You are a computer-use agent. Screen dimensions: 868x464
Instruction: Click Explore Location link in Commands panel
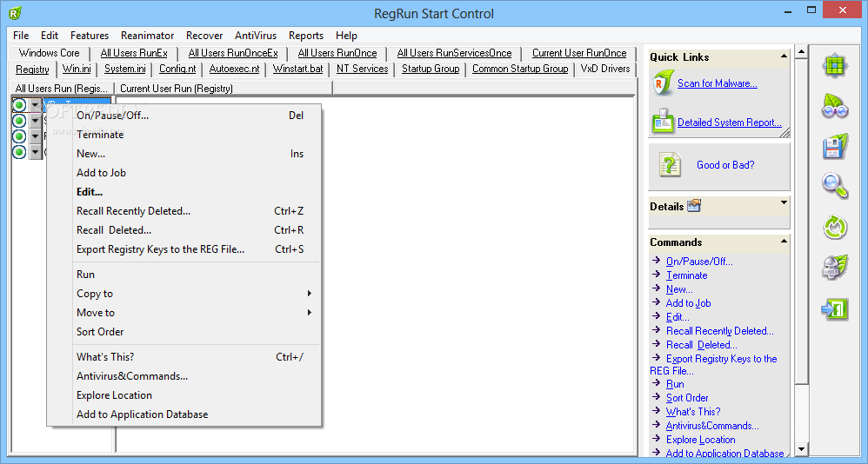click(x=700, y=440)
